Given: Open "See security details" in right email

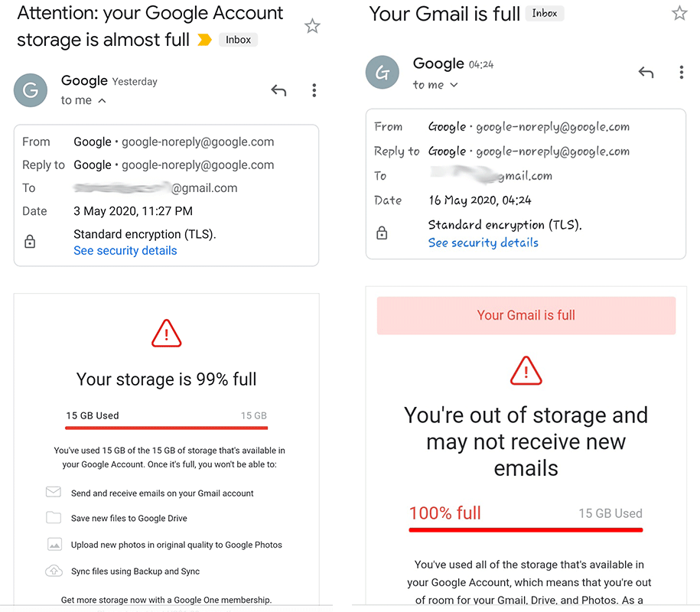Looking at the screenshot, I should [483, 243].
